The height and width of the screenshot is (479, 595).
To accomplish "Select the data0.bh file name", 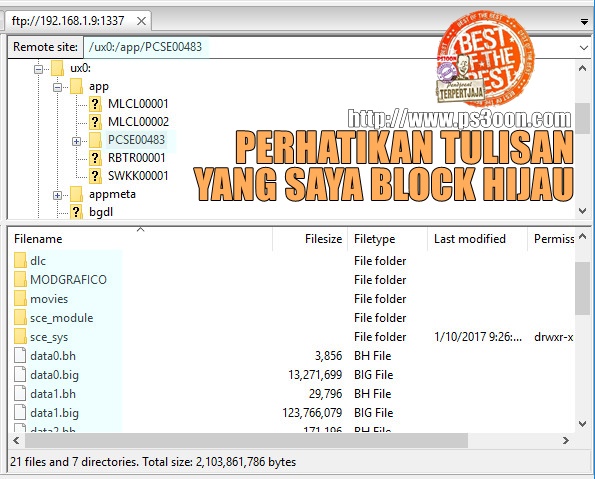I will point(53,356).
